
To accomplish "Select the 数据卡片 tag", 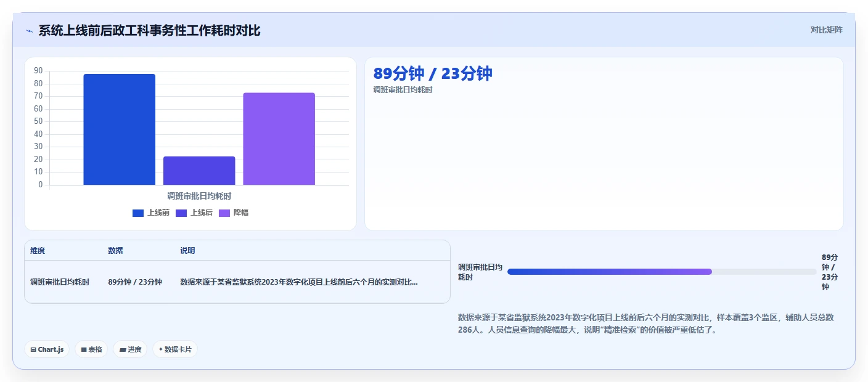I will (x=175, y=349).
